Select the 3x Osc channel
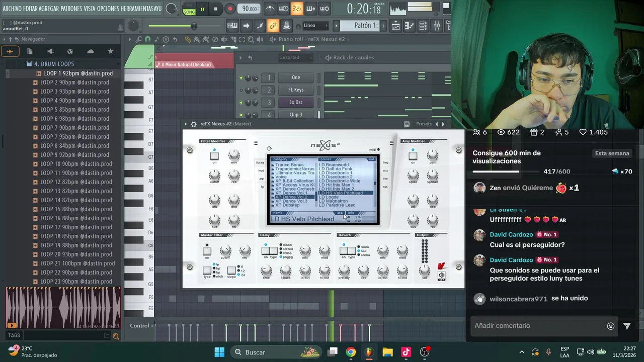The image size is (644, 362). click(296, 102)
